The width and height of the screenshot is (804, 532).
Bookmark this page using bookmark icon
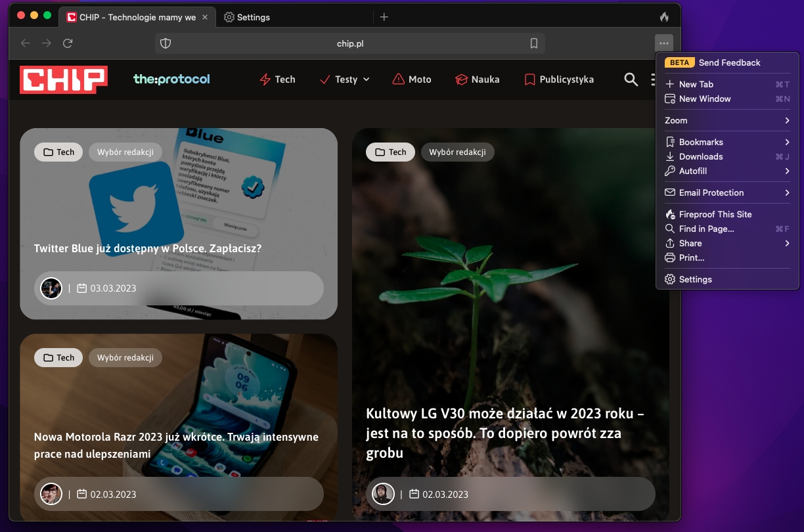[x=534, y=43]
